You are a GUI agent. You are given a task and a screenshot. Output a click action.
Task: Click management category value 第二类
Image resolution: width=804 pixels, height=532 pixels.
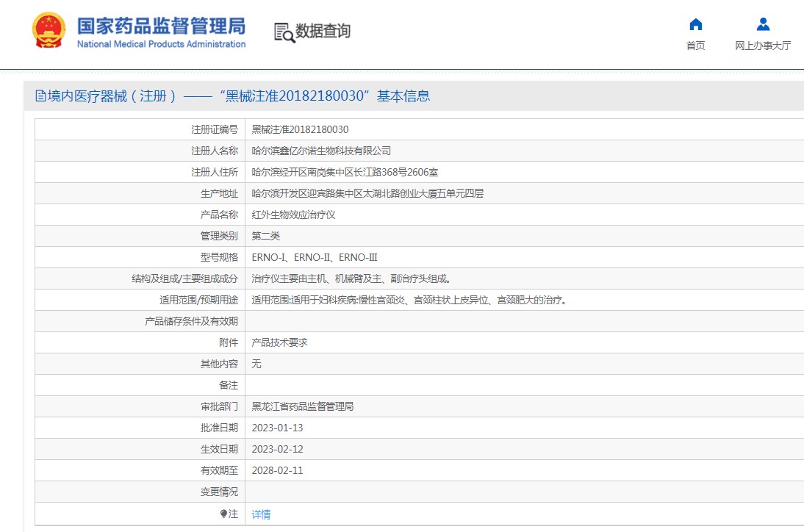coord(265,236)
